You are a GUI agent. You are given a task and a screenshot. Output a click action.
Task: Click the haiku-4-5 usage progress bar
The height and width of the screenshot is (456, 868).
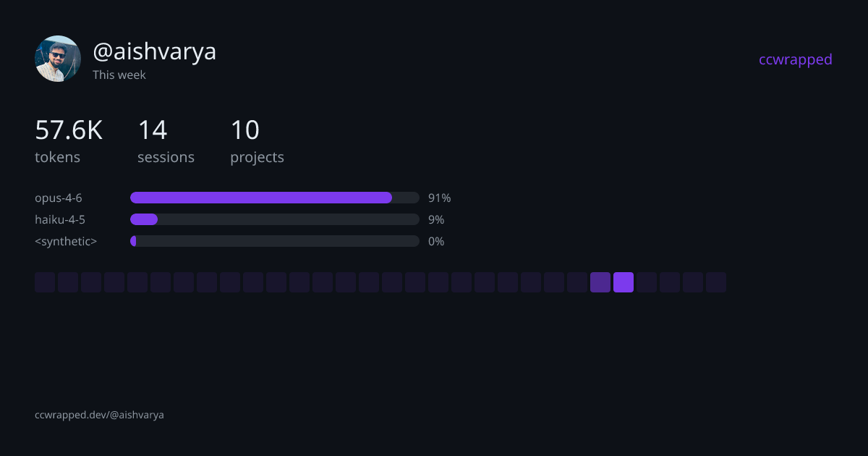(275, 219)
